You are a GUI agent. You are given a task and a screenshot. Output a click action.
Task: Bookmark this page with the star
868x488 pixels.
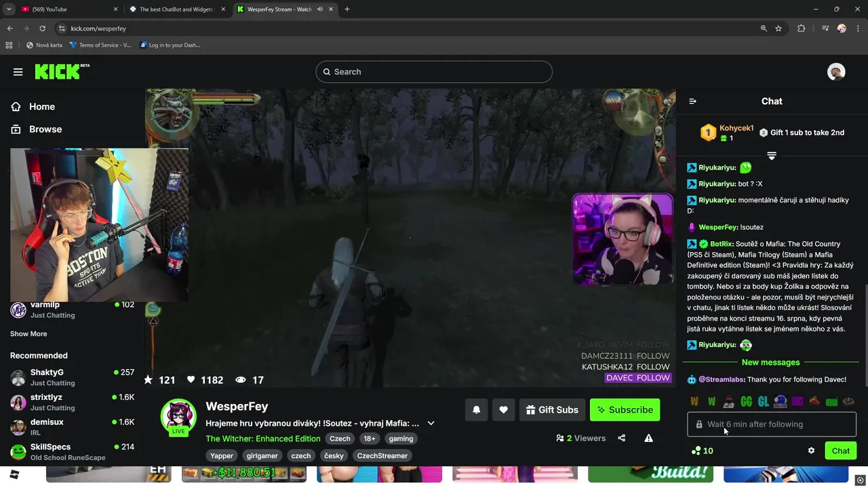coord(778,28)
